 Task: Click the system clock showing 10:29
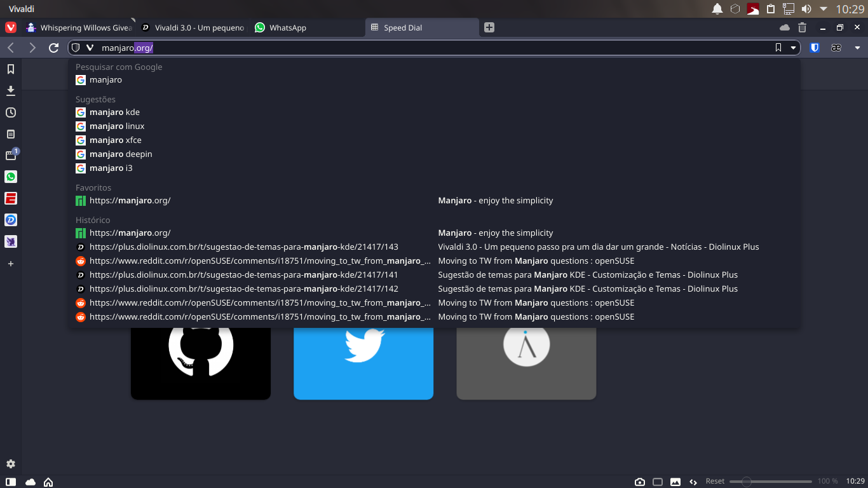(x=850, y=9)
